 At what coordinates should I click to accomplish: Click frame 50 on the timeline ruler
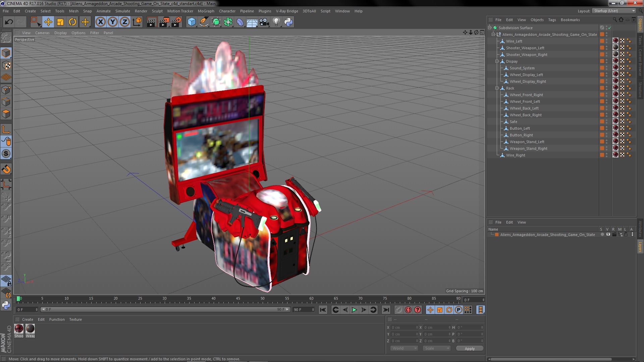pos(262,298)
